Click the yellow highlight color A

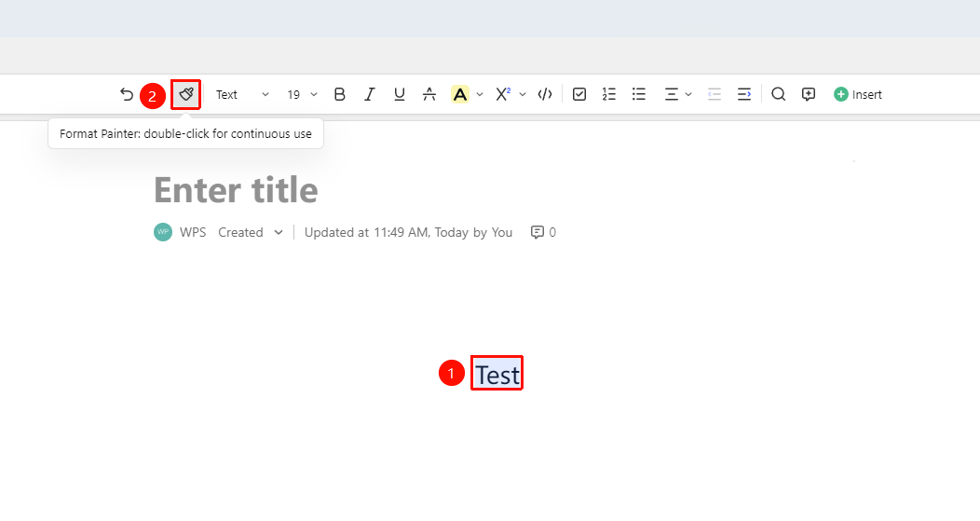coord(460,94)
